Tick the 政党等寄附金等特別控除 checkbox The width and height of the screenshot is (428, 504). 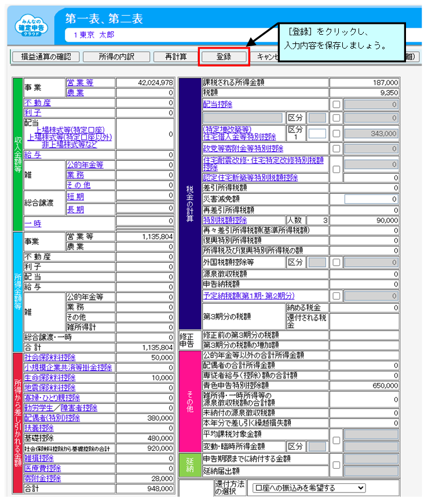(x=336, y=149)
